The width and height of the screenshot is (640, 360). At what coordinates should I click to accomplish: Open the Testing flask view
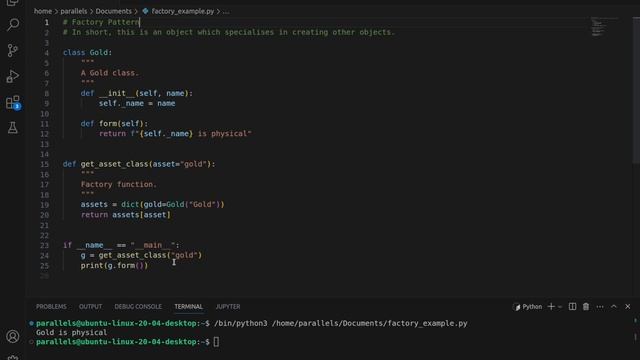click(x=13, y=128)
